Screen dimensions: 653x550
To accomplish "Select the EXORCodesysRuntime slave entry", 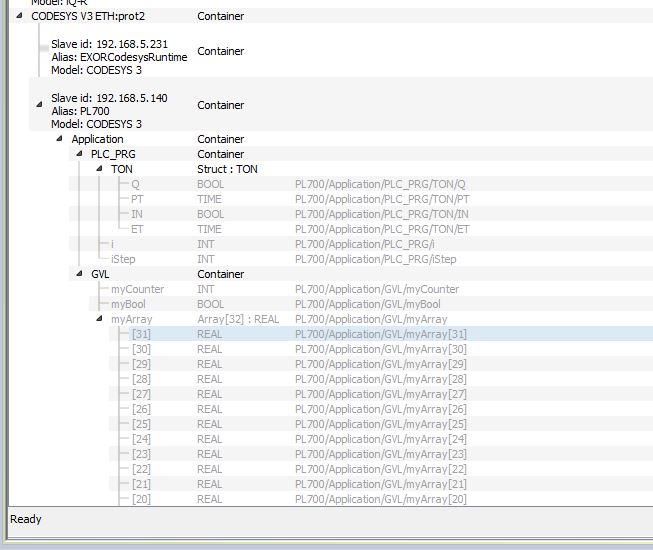I will 119,57.
